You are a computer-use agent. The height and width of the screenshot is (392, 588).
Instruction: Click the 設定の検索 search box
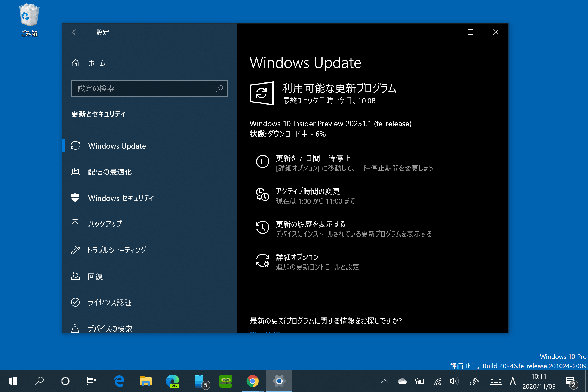click(x=149, y=88)
